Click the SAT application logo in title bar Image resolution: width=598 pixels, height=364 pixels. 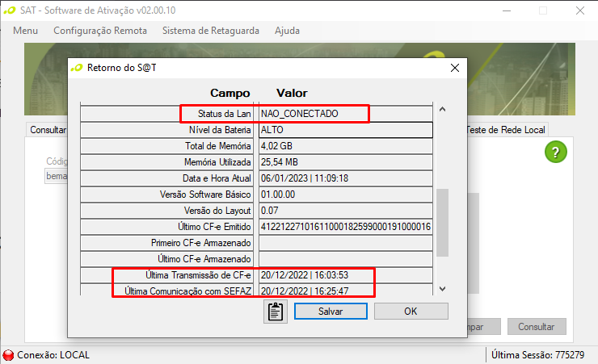click(10, 10)
